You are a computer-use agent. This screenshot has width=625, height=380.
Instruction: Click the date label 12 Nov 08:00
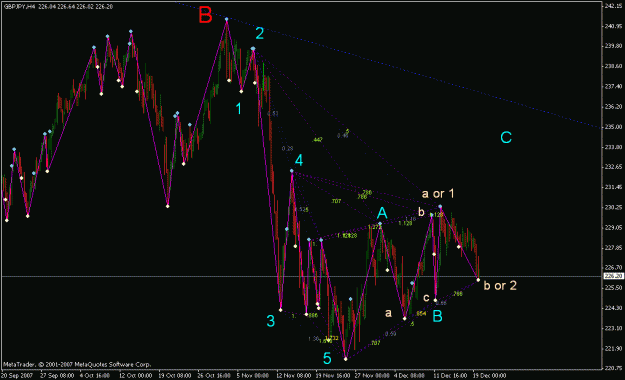293,375
